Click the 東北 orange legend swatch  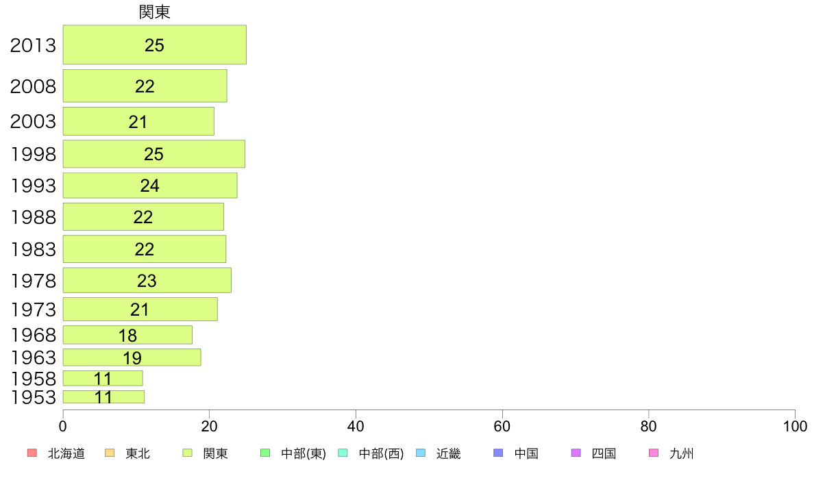110,453
